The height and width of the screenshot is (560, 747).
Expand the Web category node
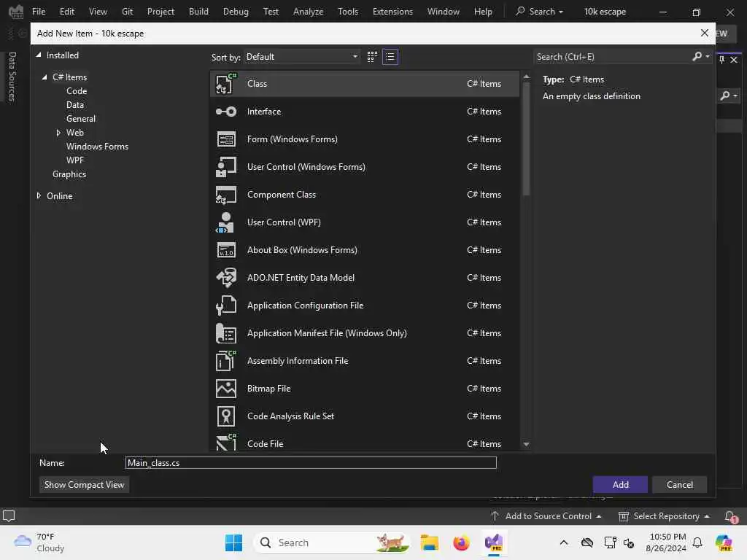click(58, 133)
